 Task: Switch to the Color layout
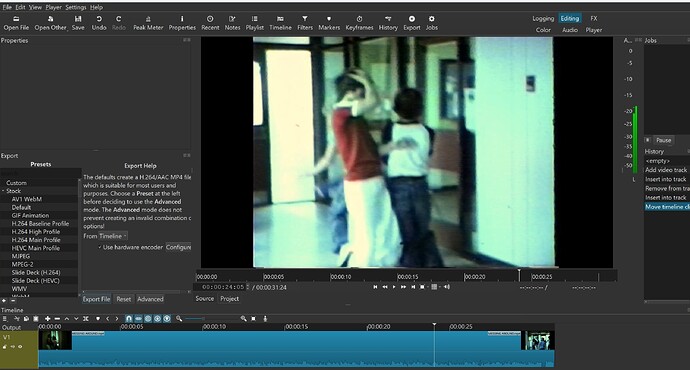point(543,30)
